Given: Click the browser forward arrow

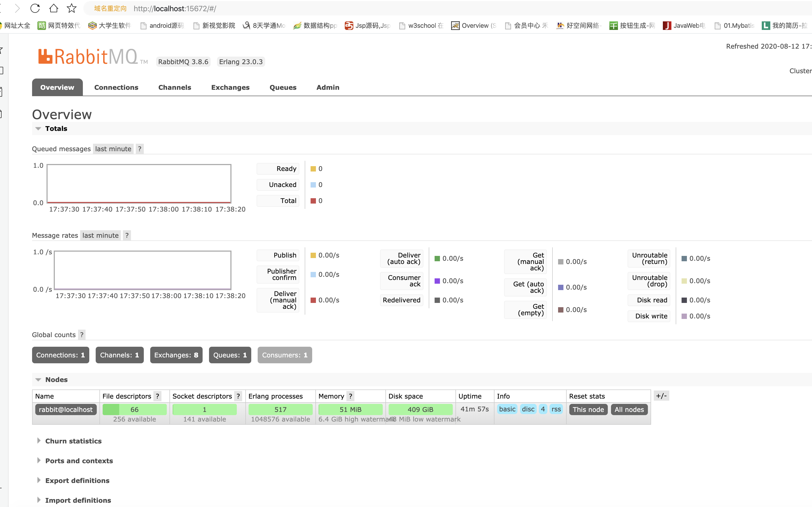Looking at the screenshot, I should [17, 8].
